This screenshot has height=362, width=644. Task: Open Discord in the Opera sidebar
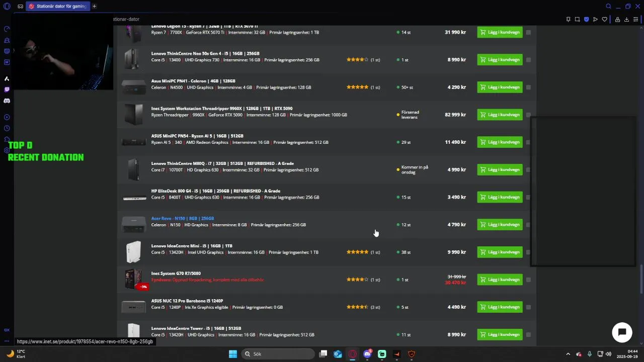pos(7,101)
